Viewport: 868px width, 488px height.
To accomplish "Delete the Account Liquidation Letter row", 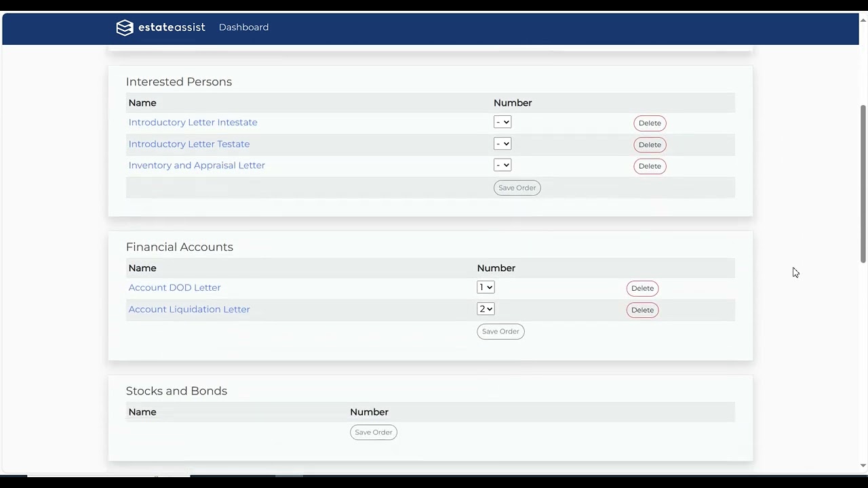I will pyautogui.click(x=642, y=310).
